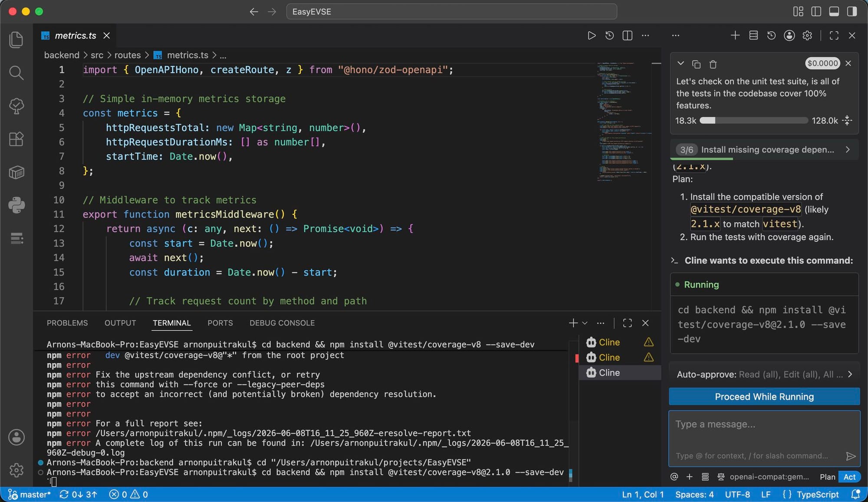Select the metrics.ts editor tab
The image size is (868, 502).
[76, 36]
